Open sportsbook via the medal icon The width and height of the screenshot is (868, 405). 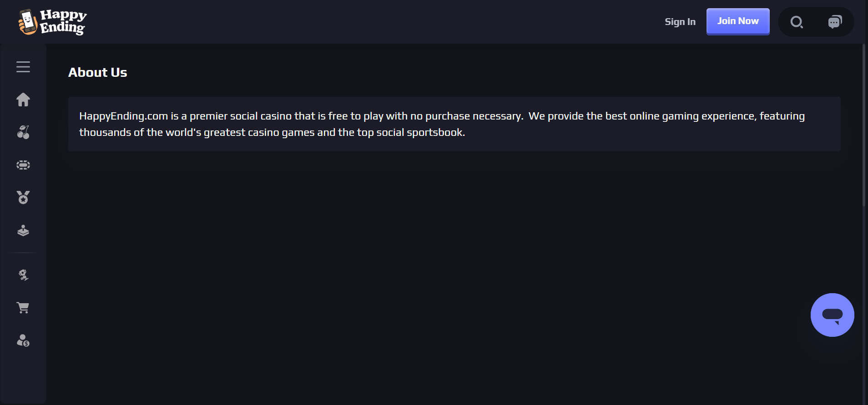(23, 198)
